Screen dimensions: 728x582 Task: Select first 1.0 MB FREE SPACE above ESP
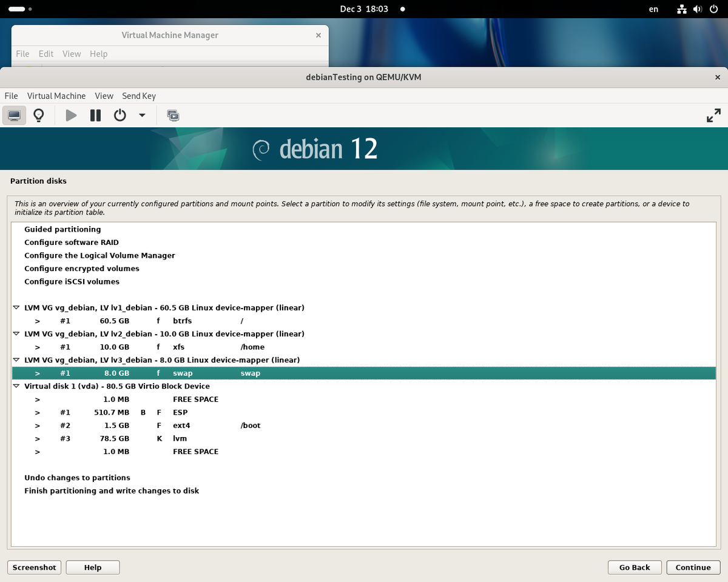point(364,400)
